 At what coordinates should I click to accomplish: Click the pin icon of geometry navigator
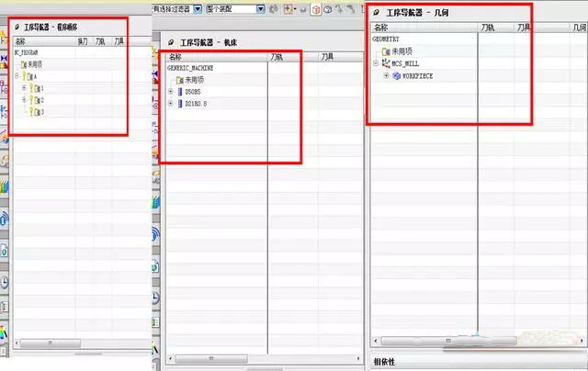[x=377, y=15]
